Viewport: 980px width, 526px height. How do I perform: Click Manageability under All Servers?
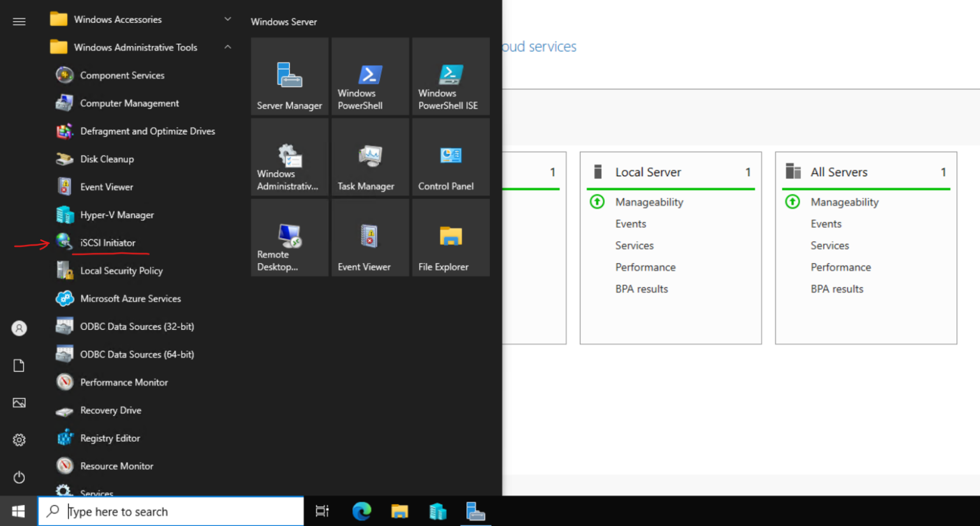click(843, 202)
